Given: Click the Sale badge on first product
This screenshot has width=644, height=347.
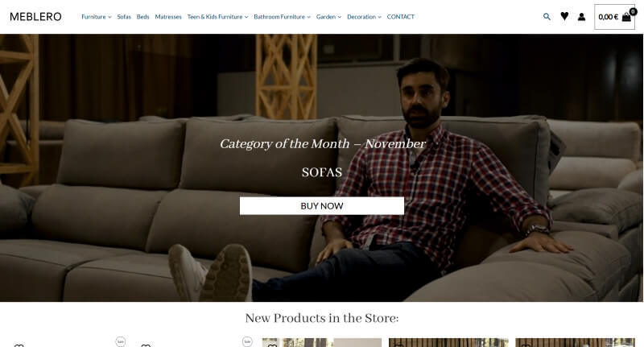Looking at the screenshot, I should (x=120, y=341).
